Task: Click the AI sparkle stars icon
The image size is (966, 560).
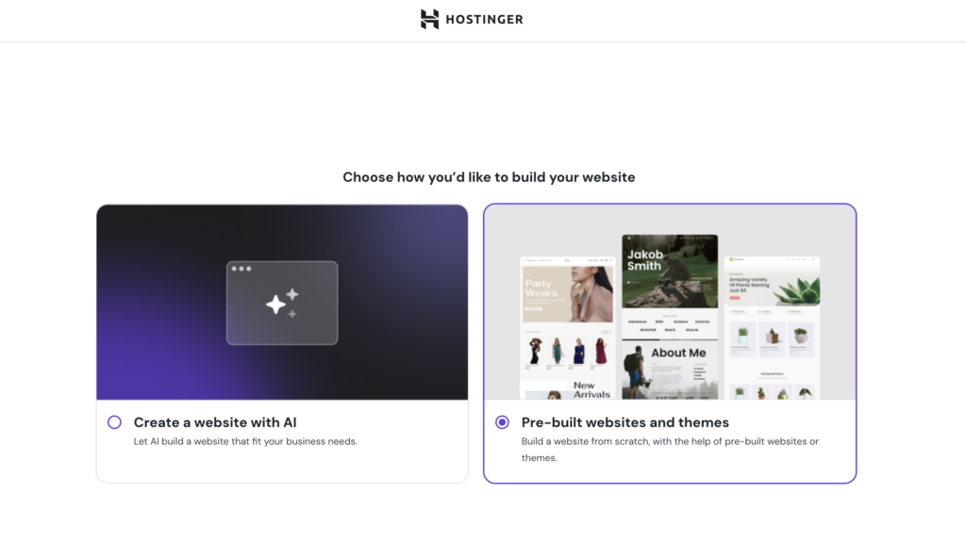Action: point(282,303)
